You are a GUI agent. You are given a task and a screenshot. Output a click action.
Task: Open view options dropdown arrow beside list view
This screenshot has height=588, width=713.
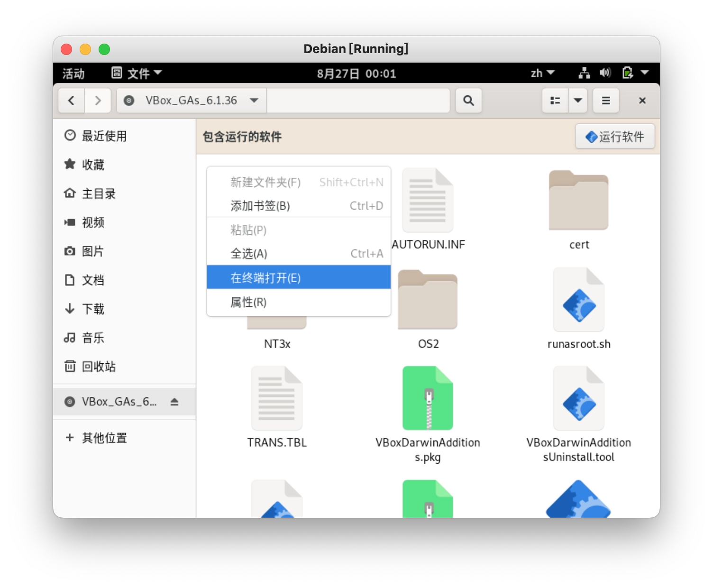pos(578,101)
